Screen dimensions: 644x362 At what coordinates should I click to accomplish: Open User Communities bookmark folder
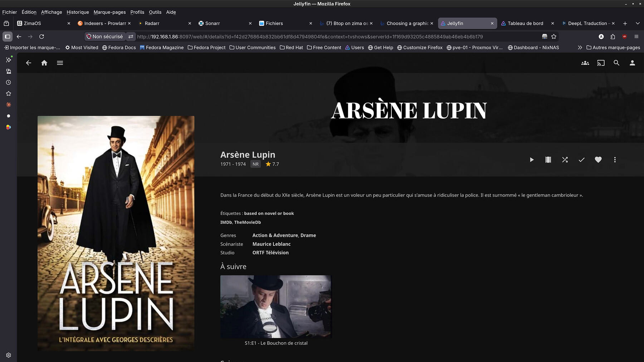click(252, 48)
